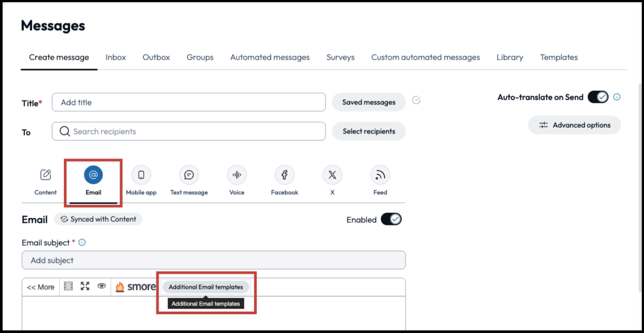This screenshot has height=333, width=644.
Task: Click the fullscreen expand editor icon
Action: point(85,286)
